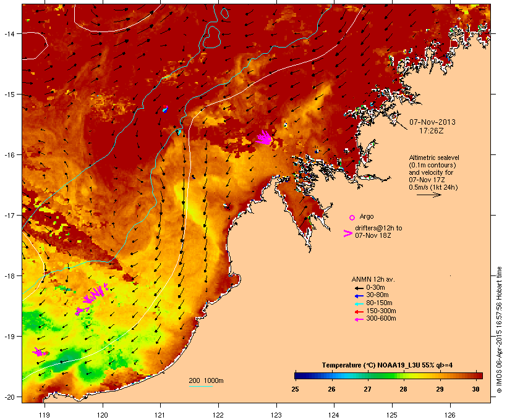Click the black 0-30m arrow in ANMN legend
507x420 pixels.
tap(359, 288)
